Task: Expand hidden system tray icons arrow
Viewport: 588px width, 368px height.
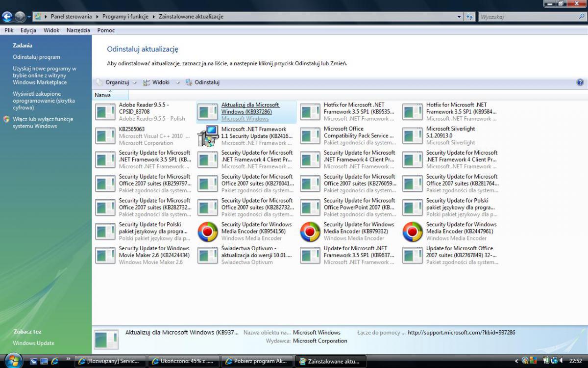Action: click(x=517, y=361)
